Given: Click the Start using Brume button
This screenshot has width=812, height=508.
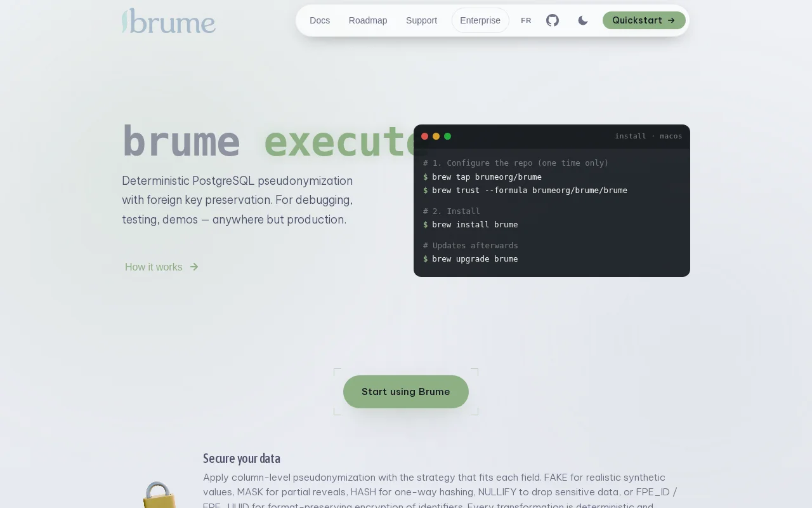Looking at the screenshot, I should [x=406, y=392].
